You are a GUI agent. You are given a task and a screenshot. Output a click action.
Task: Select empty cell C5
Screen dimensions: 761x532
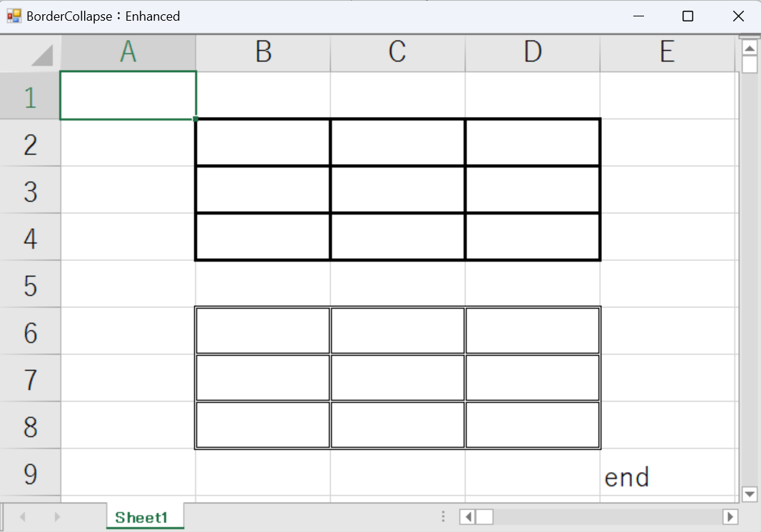click(397, 284)
